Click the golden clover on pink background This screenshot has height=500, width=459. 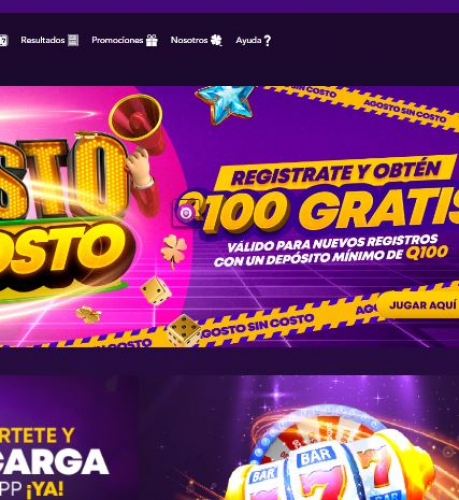[174, 250]
